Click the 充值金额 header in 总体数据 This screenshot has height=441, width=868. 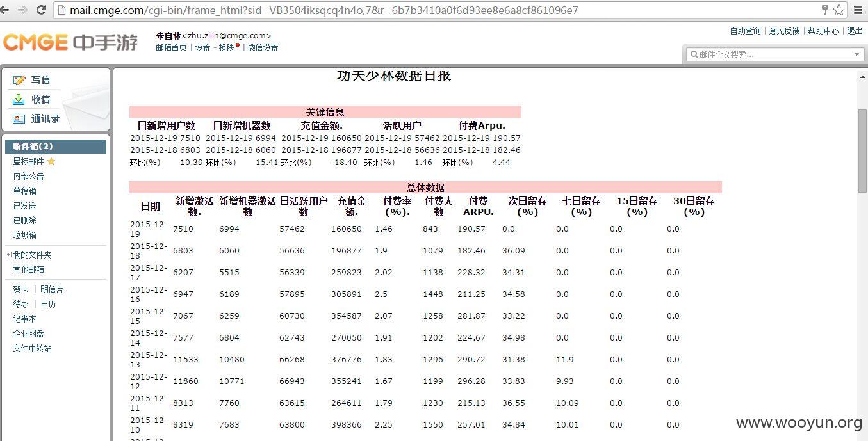point(351,206)
